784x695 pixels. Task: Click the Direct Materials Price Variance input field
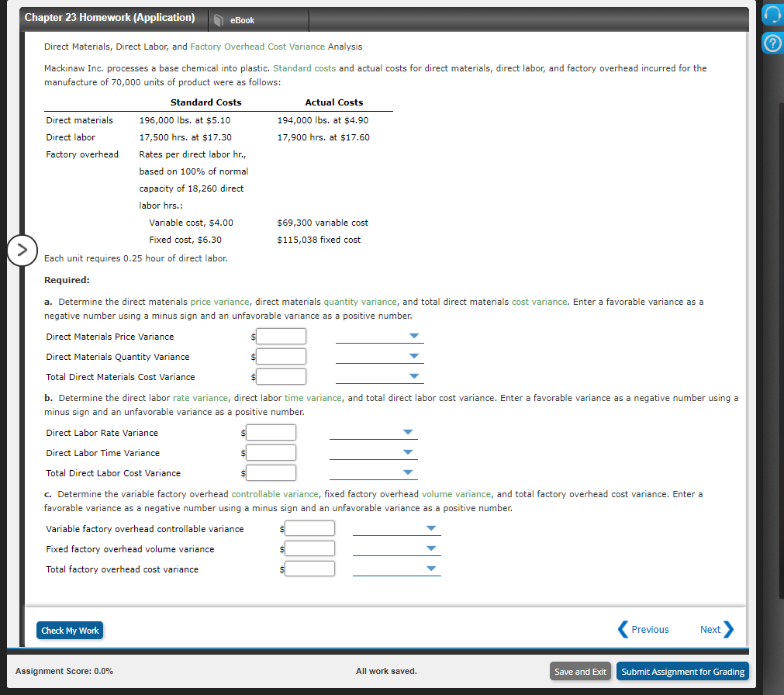click(281, 336)
